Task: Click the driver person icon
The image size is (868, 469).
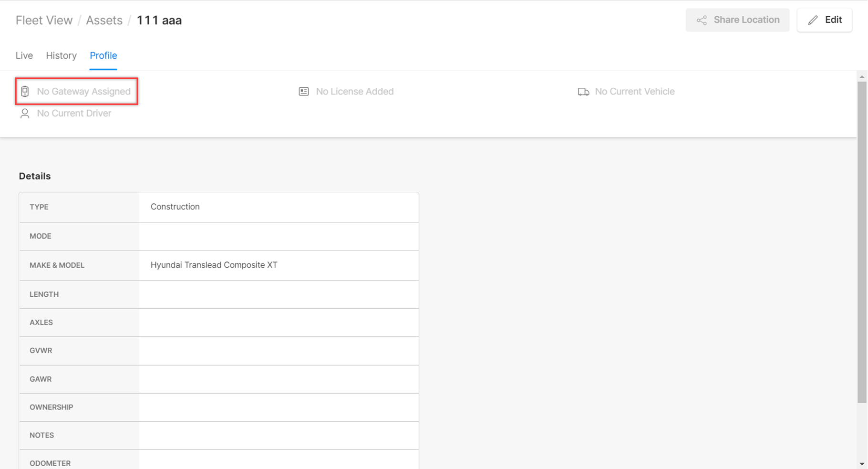Action: coord(25,114)
